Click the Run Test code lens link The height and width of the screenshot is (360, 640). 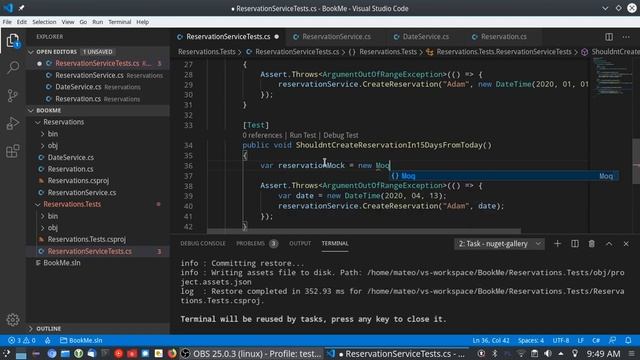click(x=302, y=135)
